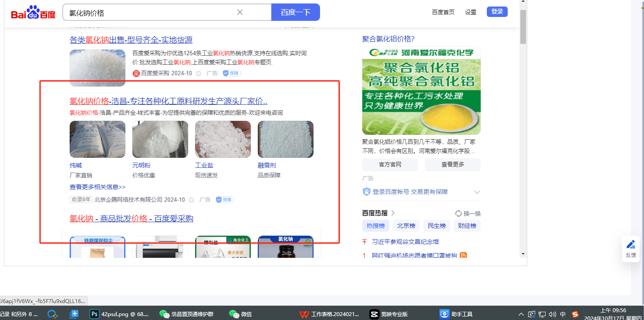Screen dimensions: 644x320
Task: Click the 精制盐 product card
Action: [x=223, y=247]
